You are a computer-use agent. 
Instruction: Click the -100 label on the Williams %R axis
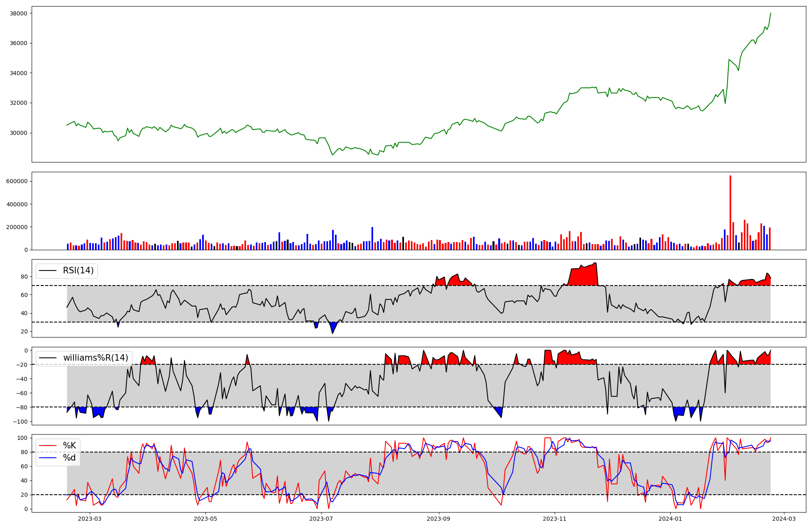[x=21, y=422]
